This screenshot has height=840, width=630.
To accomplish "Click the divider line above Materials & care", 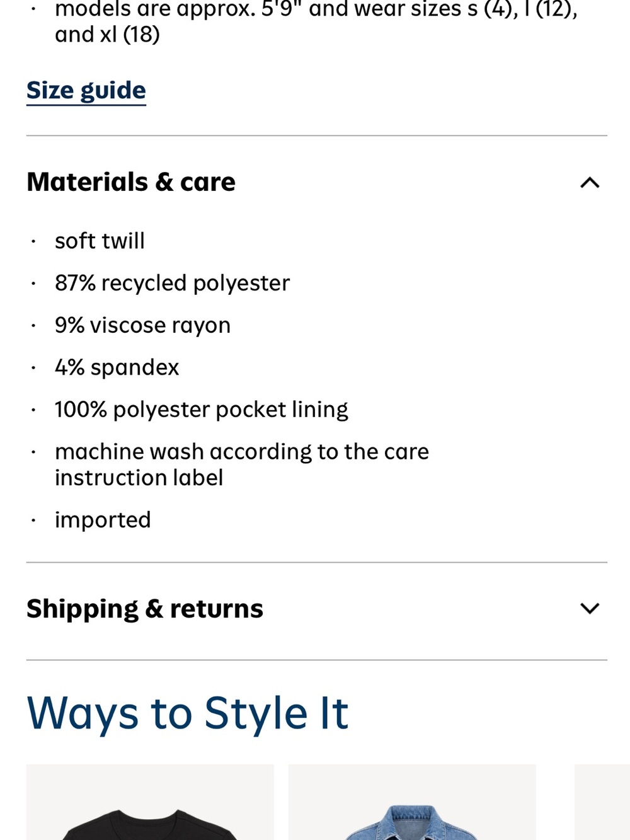I will point(317,135).
